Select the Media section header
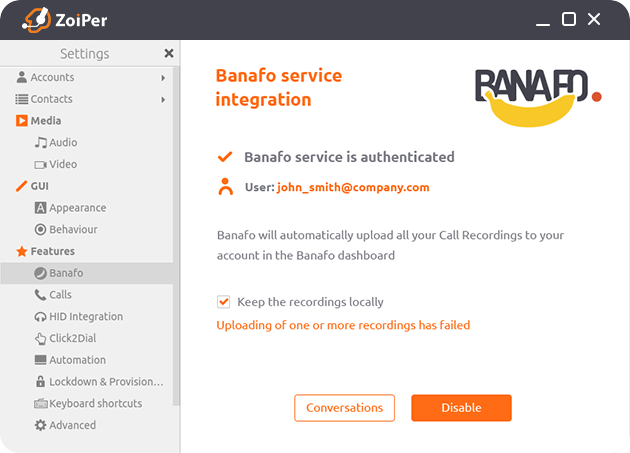630x453 pixels. tap(46, 121)
